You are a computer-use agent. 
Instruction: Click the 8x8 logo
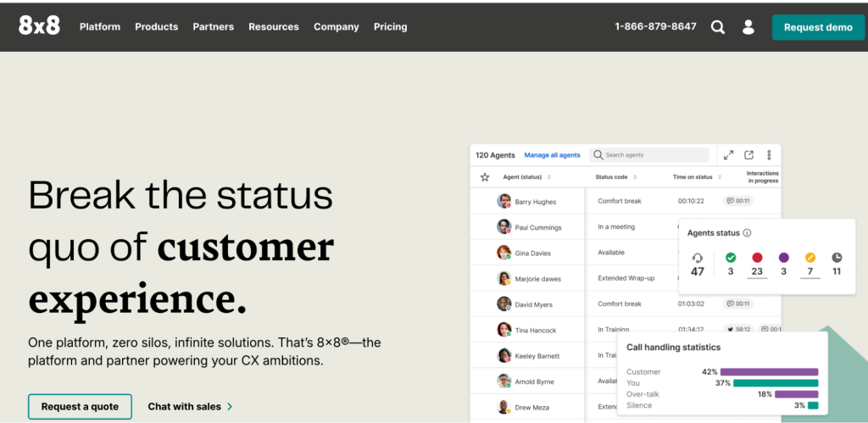(x=39, y=25)
